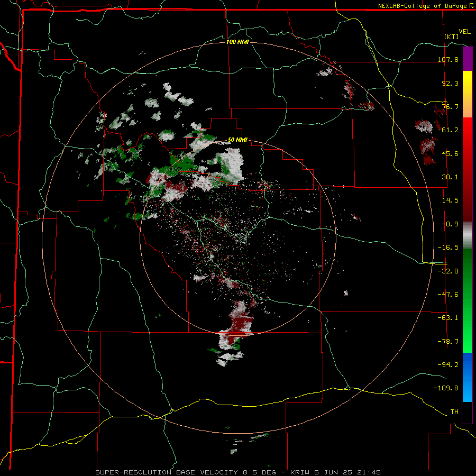Click the 100 NMI range ring label

(237, 42)
